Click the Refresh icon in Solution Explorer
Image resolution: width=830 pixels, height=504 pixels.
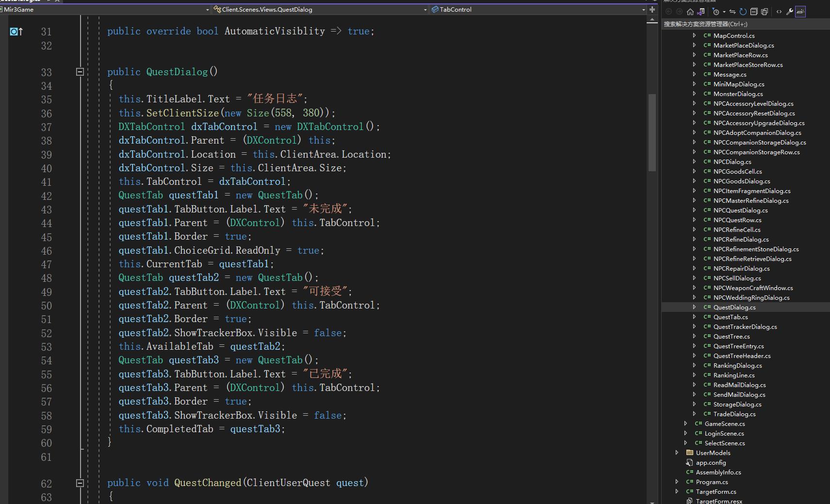743,12
